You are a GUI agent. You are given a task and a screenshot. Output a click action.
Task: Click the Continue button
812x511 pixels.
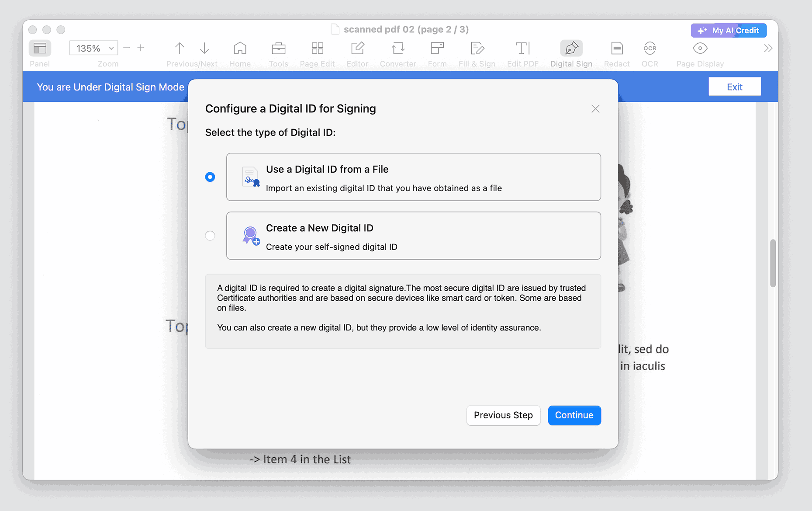pyautogui.click(x=574, y=415)
